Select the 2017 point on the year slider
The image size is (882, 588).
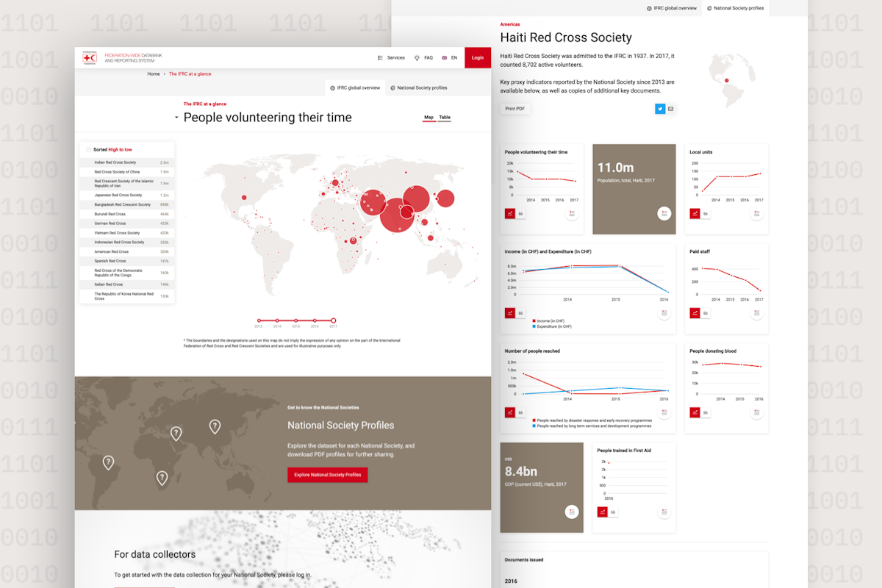pos(334,320)
